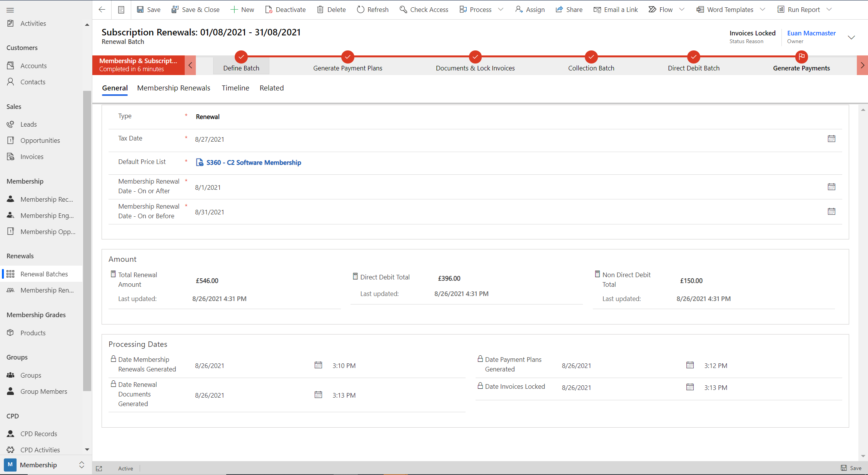868x475 pixels.
Task: Go back using the back arrow
Action: (102, 10)
